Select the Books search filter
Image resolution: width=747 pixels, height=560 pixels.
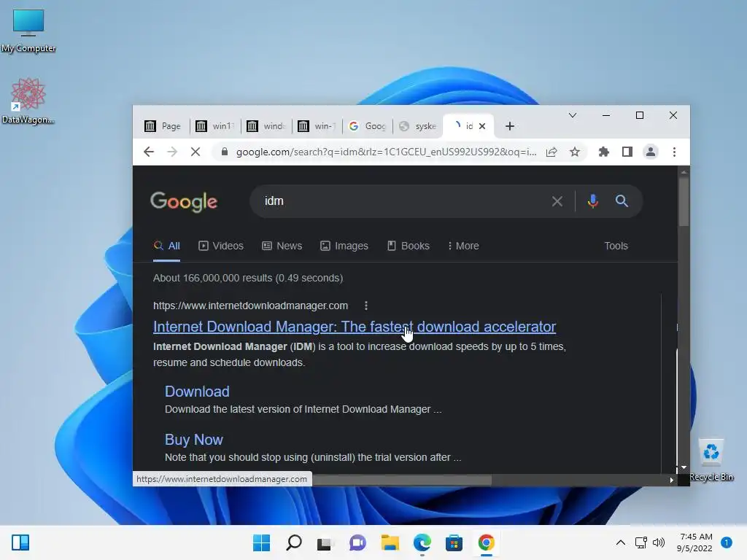click(409, 246)
